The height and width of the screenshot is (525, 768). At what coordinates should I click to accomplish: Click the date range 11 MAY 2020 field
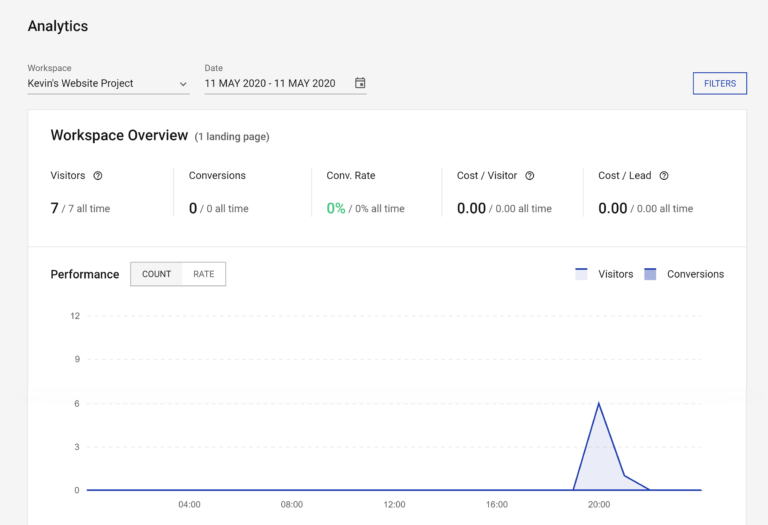pos(285,83)
